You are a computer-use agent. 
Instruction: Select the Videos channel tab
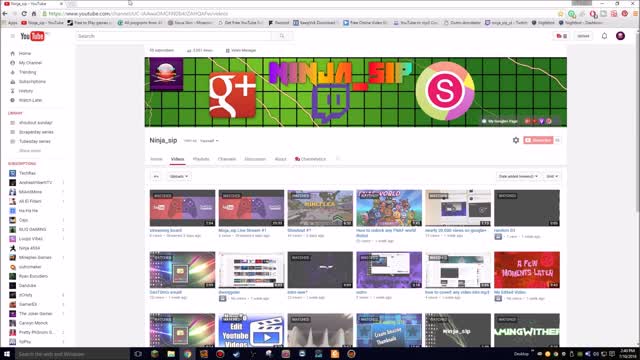point(177,159)
